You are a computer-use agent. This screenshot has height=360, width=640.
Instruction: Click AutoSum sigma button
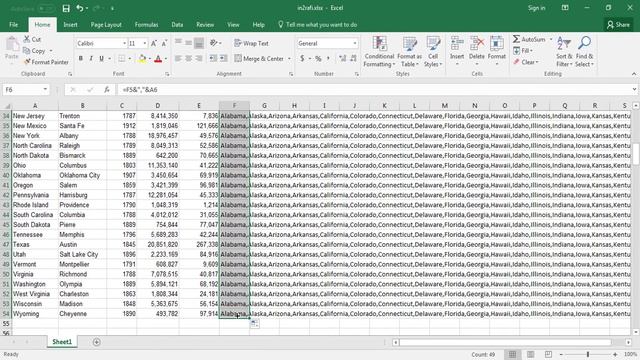(529, 39)
